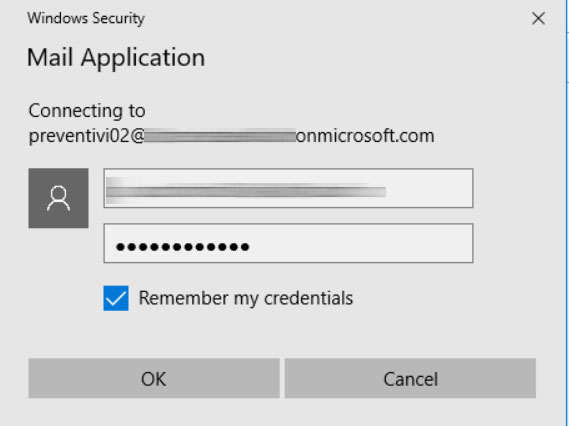Click the 'Remember my credentials' label text
The height and width of the screenshot is (426, 569).
pos(246,298)
